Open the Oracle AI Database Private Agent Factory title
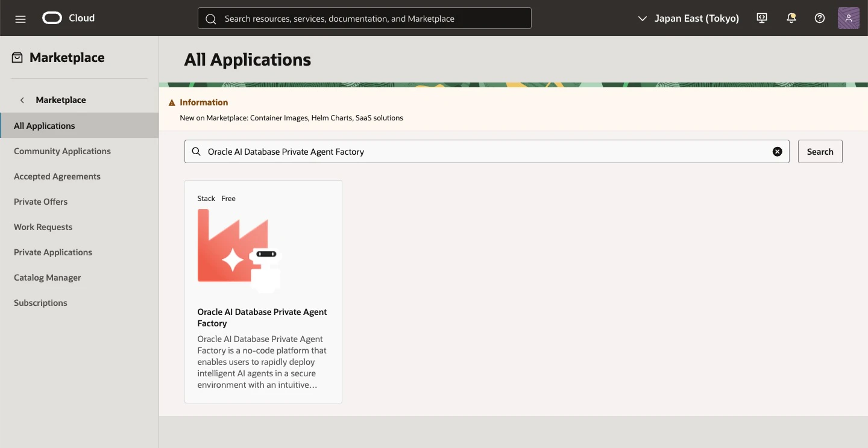The height and width of the screenshot is (448, 868). pyautogui.click(x=262, y=317)
